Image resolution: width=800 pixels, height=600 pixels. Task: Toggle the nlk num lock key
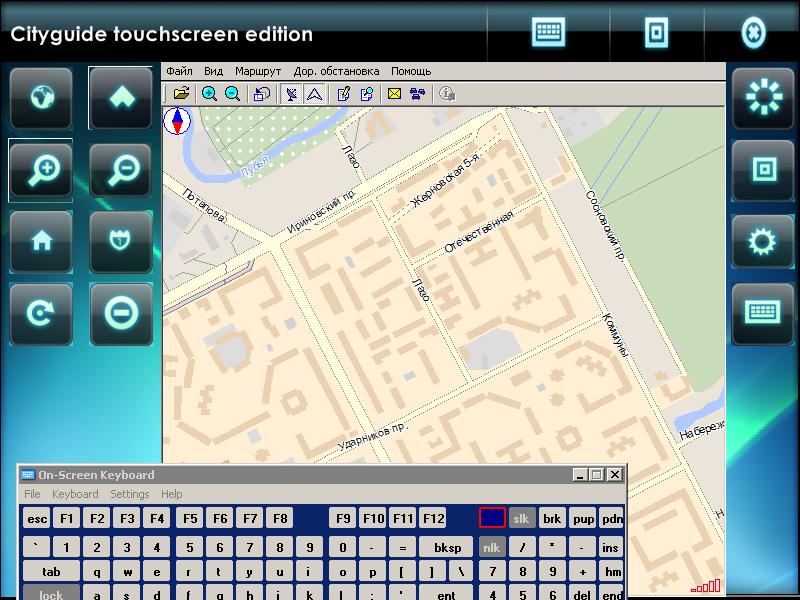[491, 547]
